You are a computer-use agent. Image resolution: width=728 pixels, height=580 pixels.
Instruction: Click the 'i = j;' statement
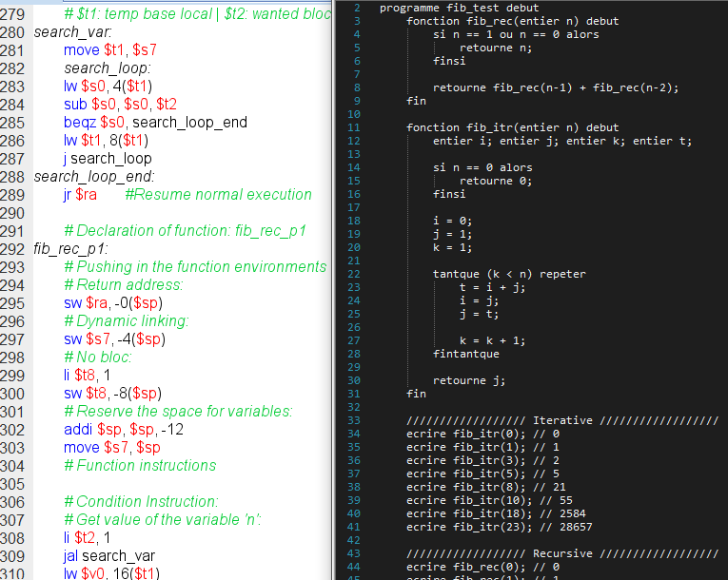tap(479, 301)
